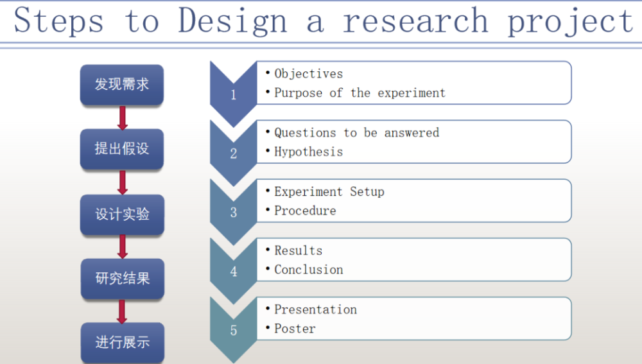Click the red arrow below 设计实验

click(x=122, y=247)
